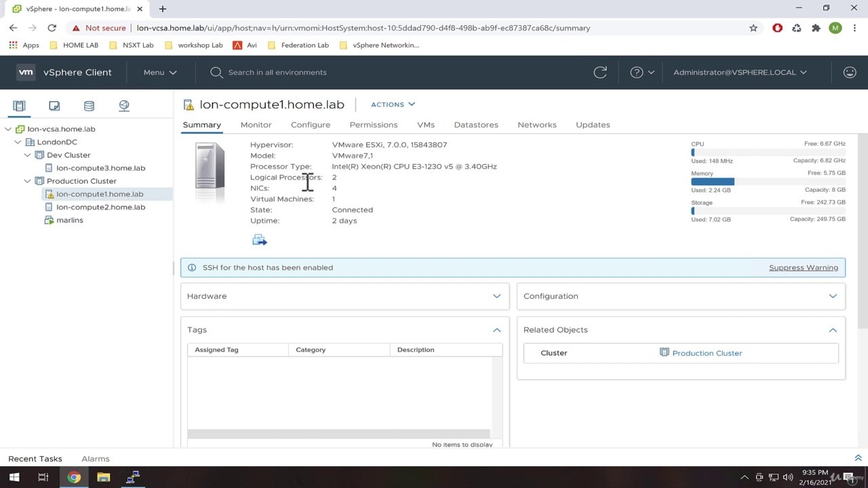Click the search magnifier icon
The height and width of the screenshot is (488, 868).
tap(216, 73)
